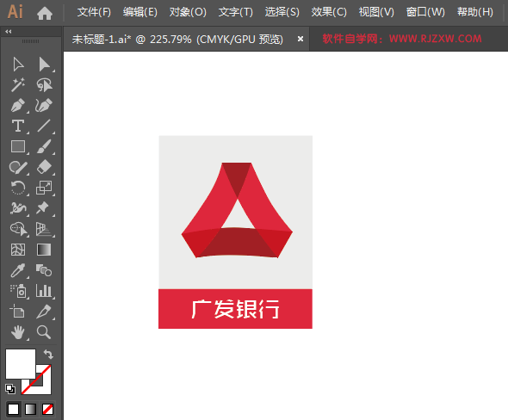Open the 窗口(W) menu
This screenshot has width=508, height=420.
click(x=425, y=12)
